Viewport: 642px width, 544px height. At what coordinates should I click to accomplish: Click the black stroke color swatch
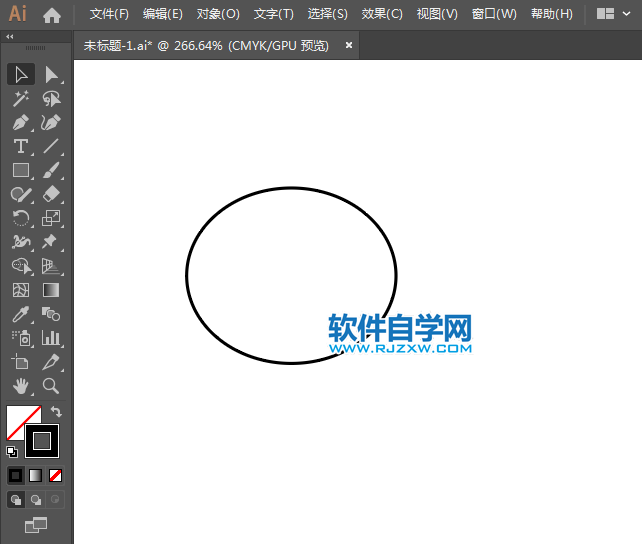pyautogui.click(x=42, y=440)
